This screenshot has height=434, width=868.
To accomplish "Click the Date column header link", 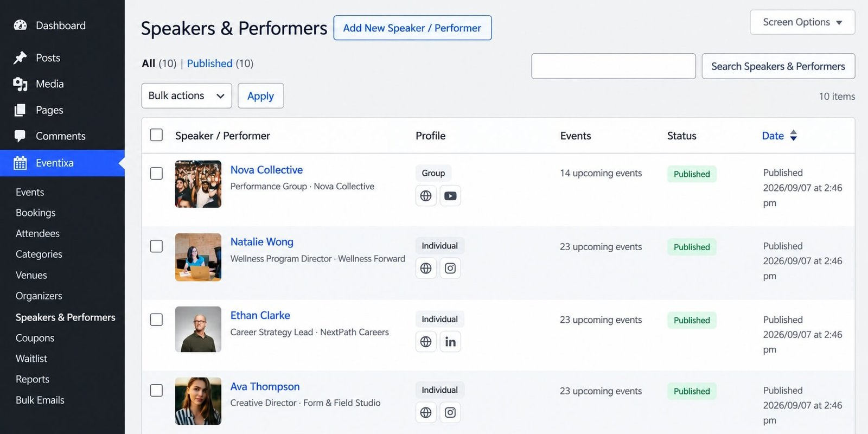I will coord(773,136).
